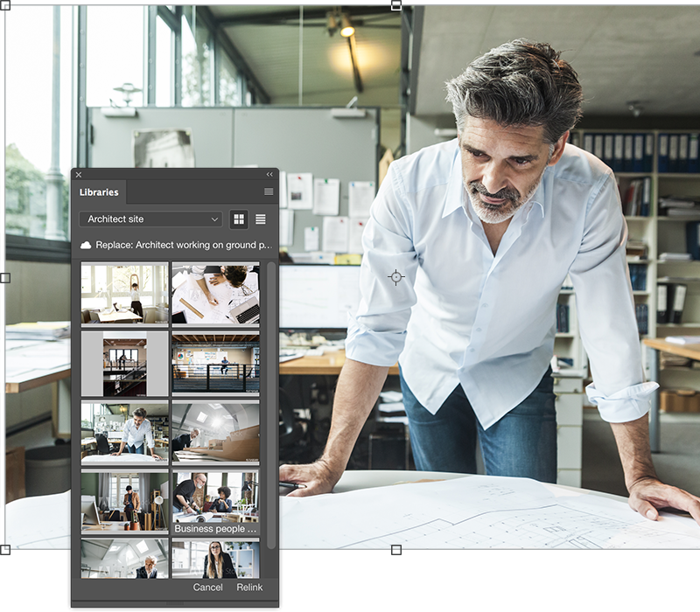
Task: Close the Libraries panel
Action: tap(79, 174)
